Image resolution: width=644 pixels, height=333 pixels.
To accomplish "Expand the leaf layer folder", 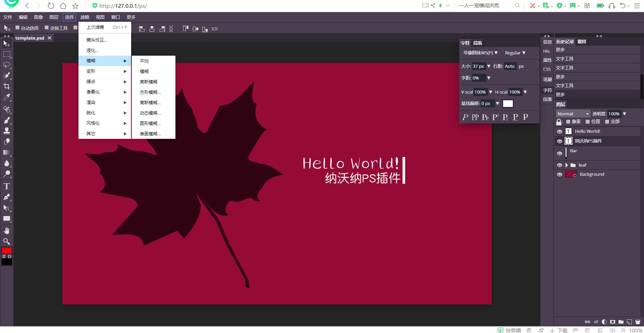I will (567, 165).
